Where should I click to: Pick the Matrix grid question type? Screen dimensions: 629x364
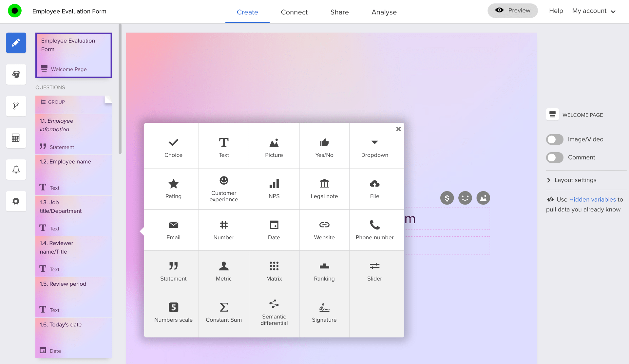coord(274,271)
